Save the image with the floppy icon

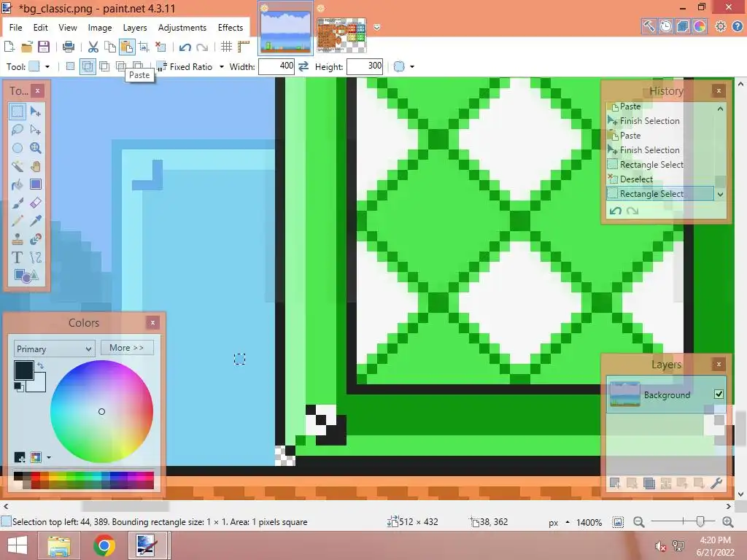44,47
